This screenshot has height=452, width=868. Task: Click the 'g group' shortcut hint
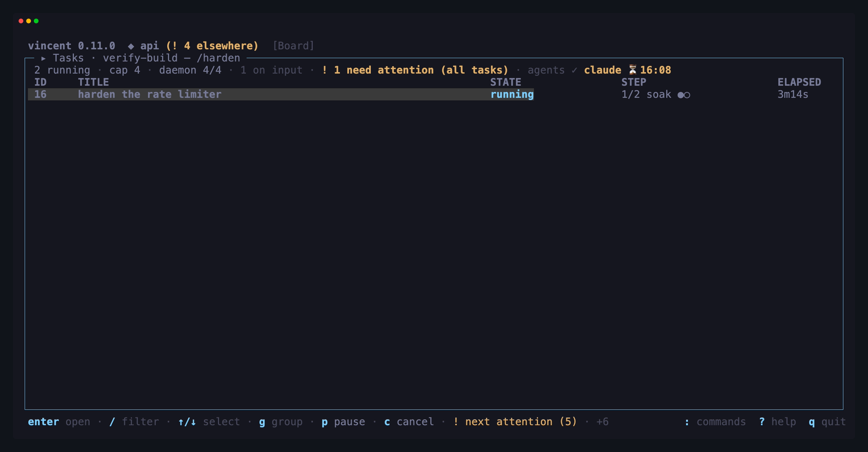[x=281, y=422]
